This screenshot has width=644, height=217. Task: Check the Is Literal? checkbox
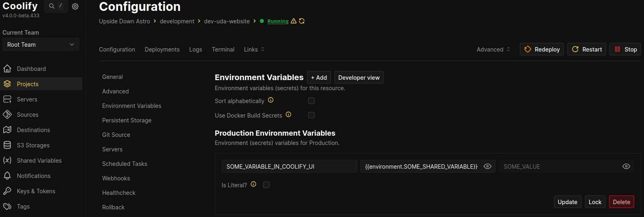266,185
